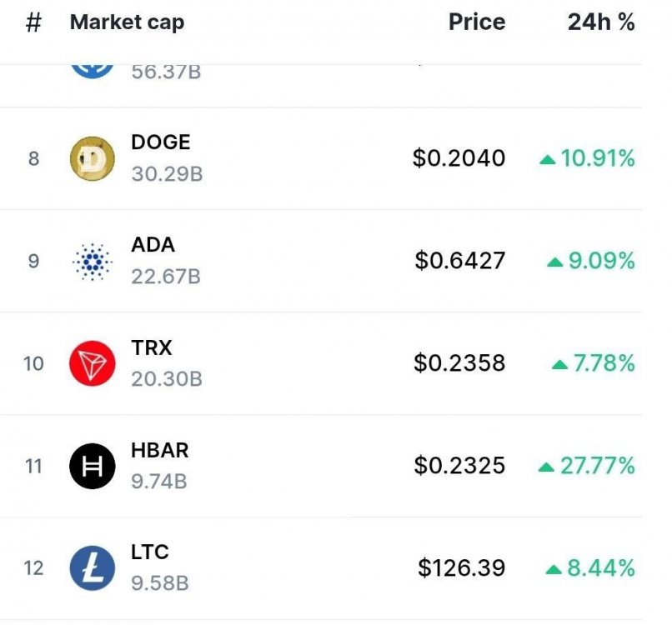The width and height of the screenshot is (672, 625).
Task: Click rank number 9 in list
Action: pyautogui.click(x=33, y=262)
